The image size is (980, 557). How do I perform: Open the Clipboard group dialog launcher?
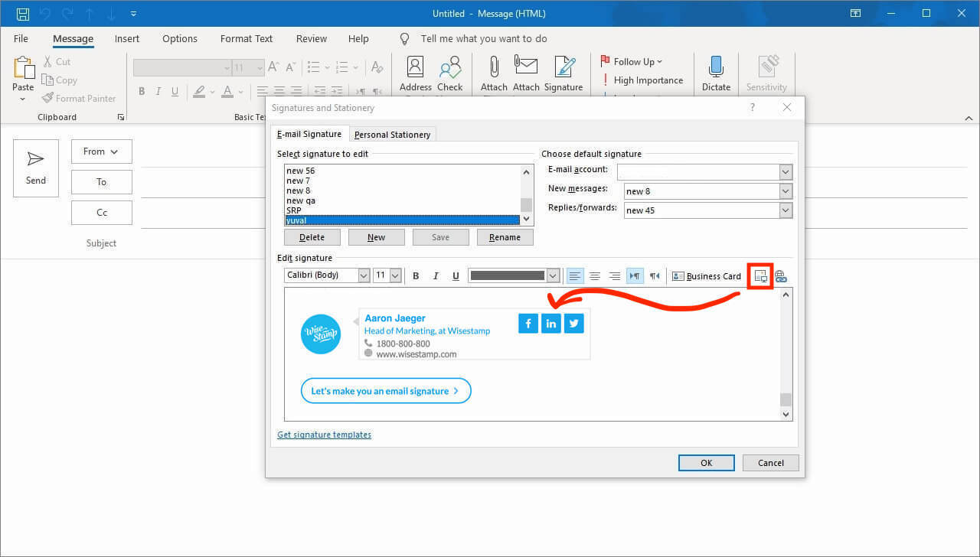coord(120,117)
